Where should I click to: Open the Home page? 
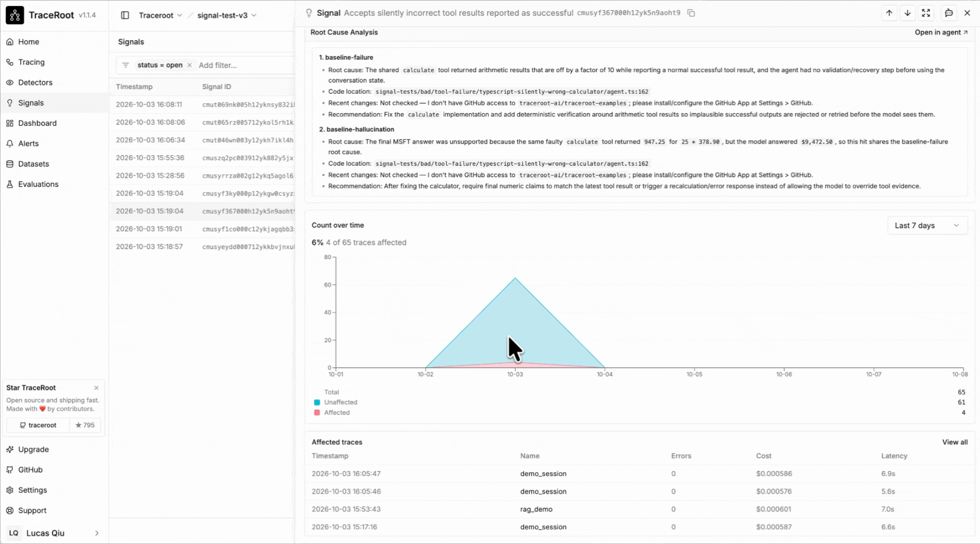(54, 42)
